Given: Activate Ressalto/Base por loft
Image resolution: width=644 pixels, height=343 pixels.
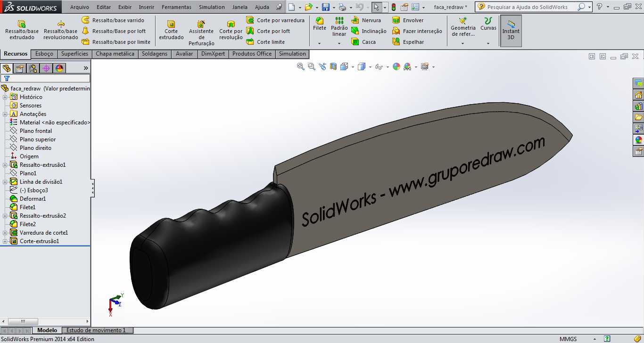Looking at the screenshot, I should 114,31.
